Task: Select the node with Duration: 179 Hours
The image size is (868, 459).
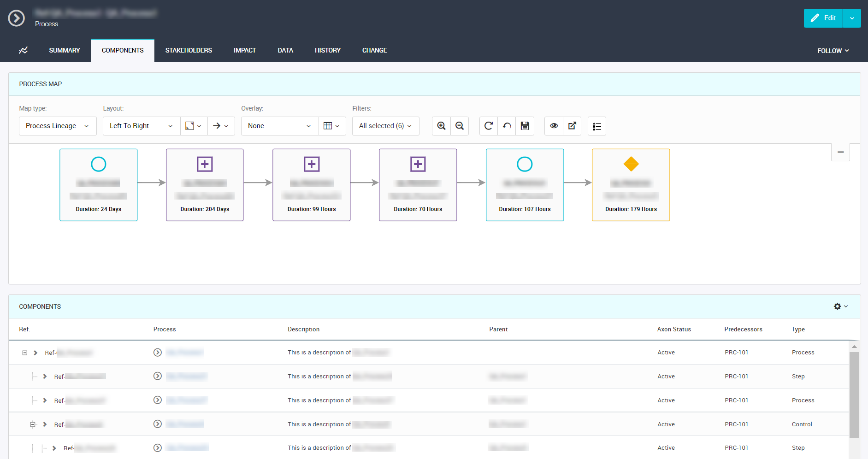Action: tap(631, 185)
